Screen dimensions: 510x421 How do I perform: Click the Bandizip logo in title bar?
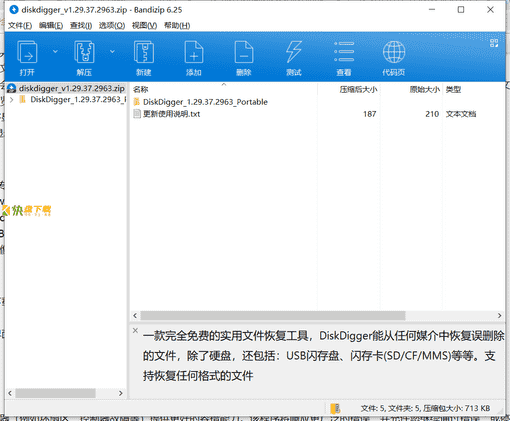pos(14,10)
